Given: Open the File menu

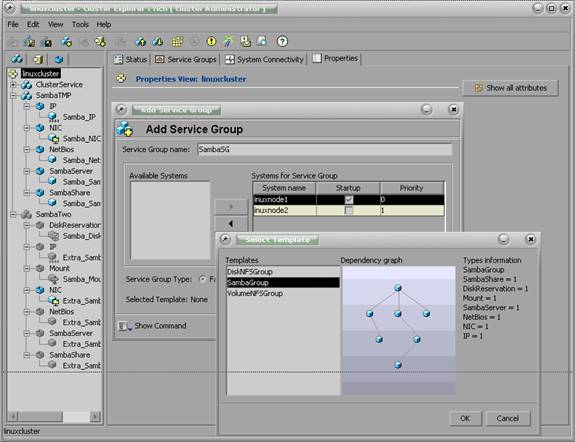Looking at the screenshot, I should (x=13, y=25).
